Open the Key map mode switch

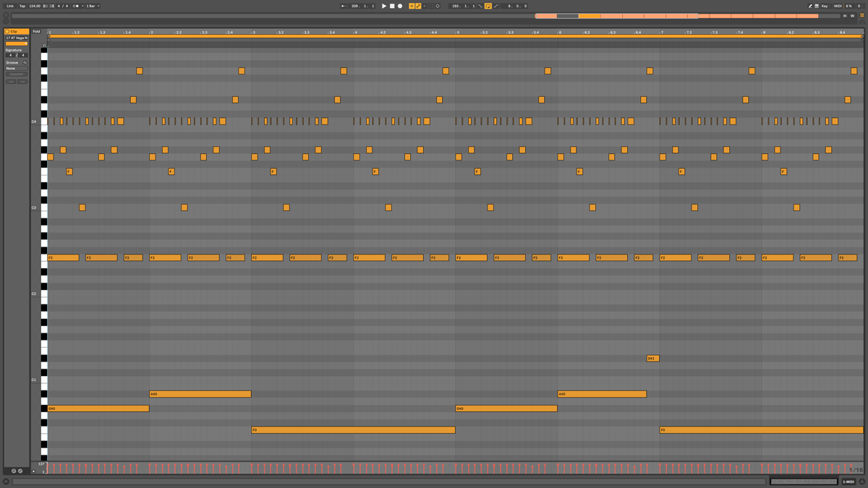coord(824,6)
